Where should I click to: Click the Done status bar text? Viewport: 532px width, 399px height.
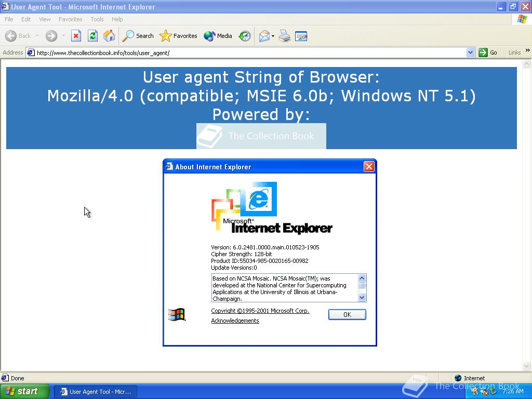pos(17,378)
